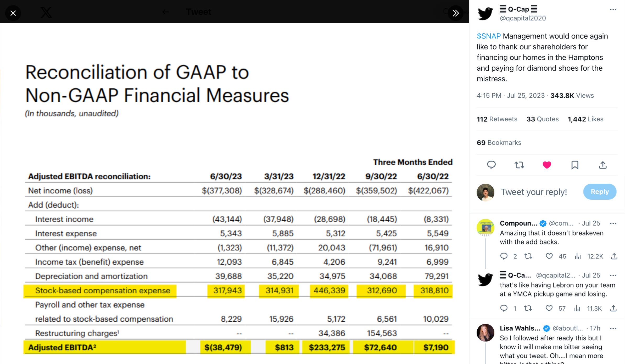
Task: Open Lisa Wahls profile avatar
Action: [486, 333]
